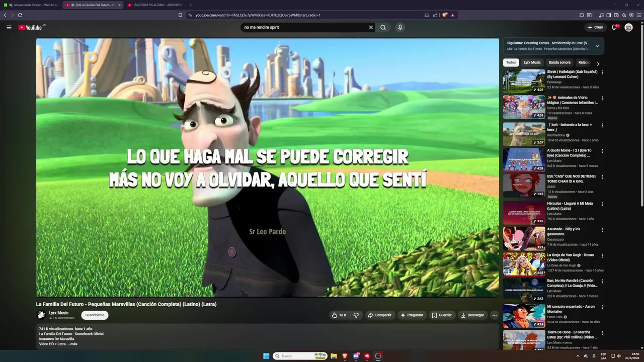
Task: Click the Preguntar button
Action: point(412,315)
